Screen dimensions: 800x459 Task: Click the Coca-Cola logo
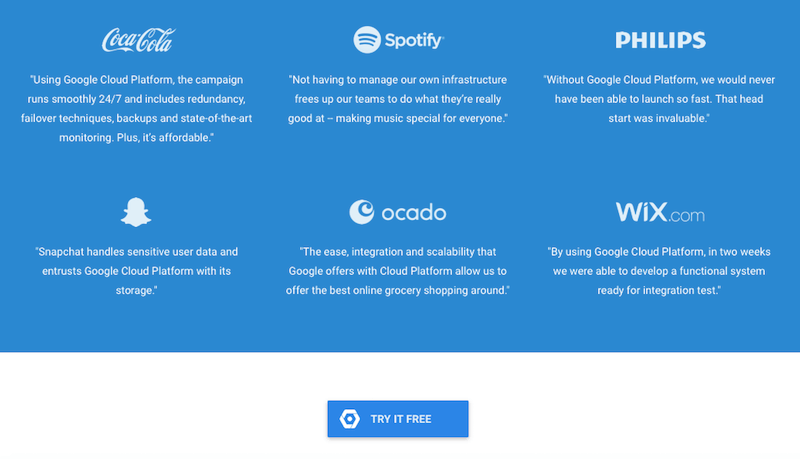[138, 40]
